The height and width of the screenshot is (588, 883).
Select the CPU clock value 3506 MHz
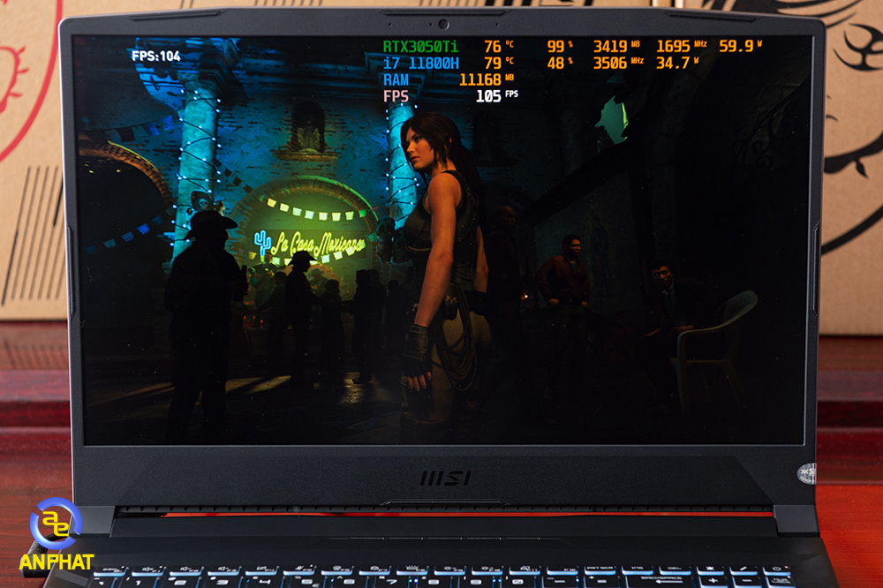click(x=618, y=63)
